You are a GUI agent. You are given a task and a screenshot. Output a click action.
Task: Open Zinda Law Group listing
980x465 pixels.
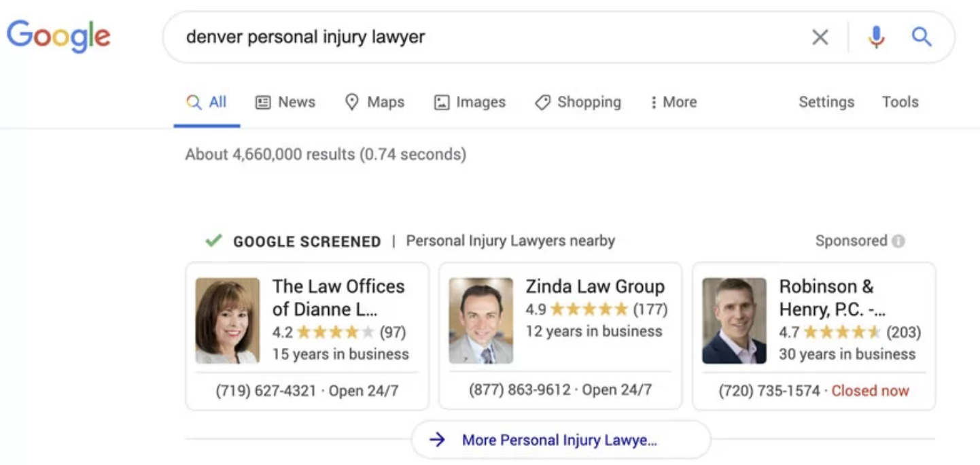(x=595, y=287)
